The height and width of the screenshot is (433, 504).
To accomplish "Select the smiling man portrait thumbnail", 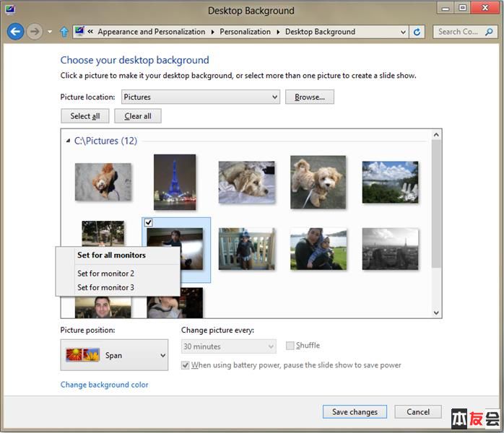I will (x=103, y=307).
